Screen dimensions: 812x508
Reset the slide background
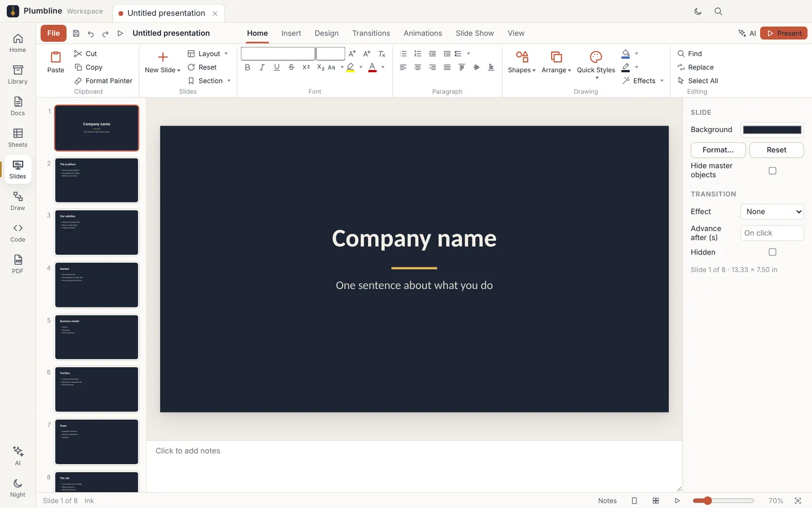coord(776,150)
